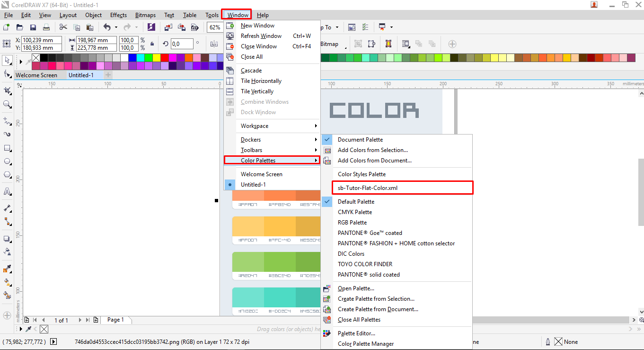Enable CMYK Palette in the submenu

355,212
